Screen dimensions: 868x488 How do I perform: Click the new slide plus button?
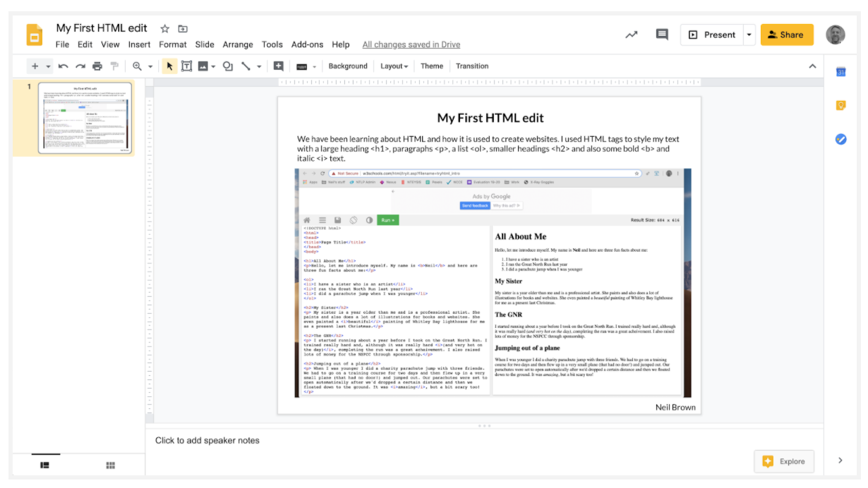[35, 66]
